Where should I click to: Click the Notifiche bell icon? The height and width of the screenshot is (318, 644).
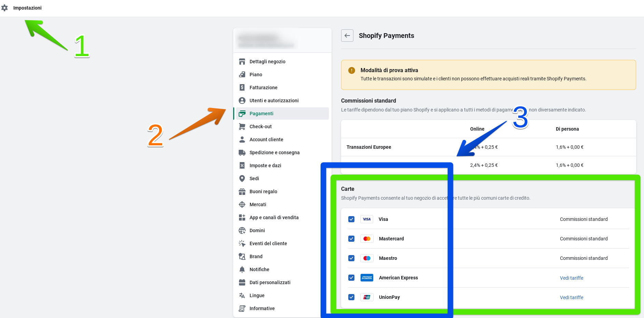(x=242, y=269)
